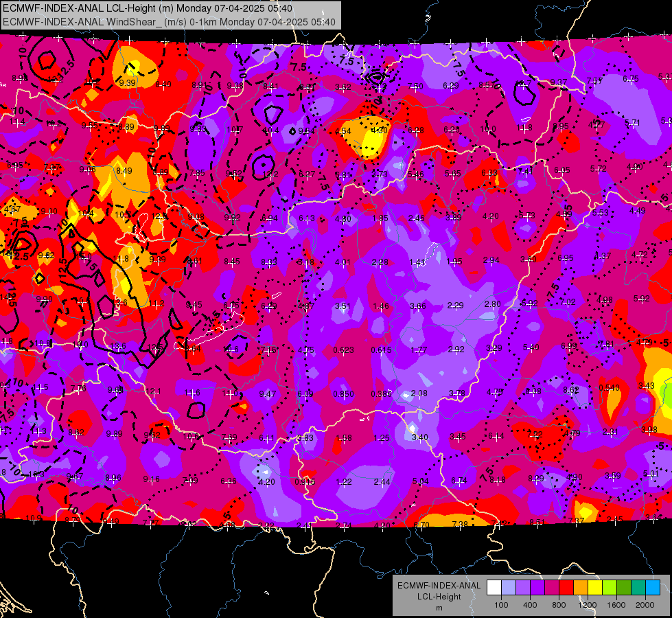672x618 pixels.
Task: Click the grid value 2.29
Action: (x=455, y=306)
